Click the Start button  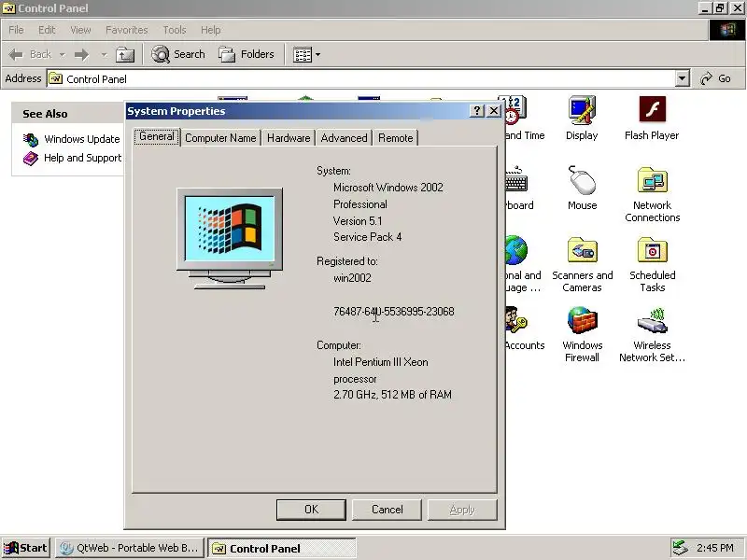(25, 548)
